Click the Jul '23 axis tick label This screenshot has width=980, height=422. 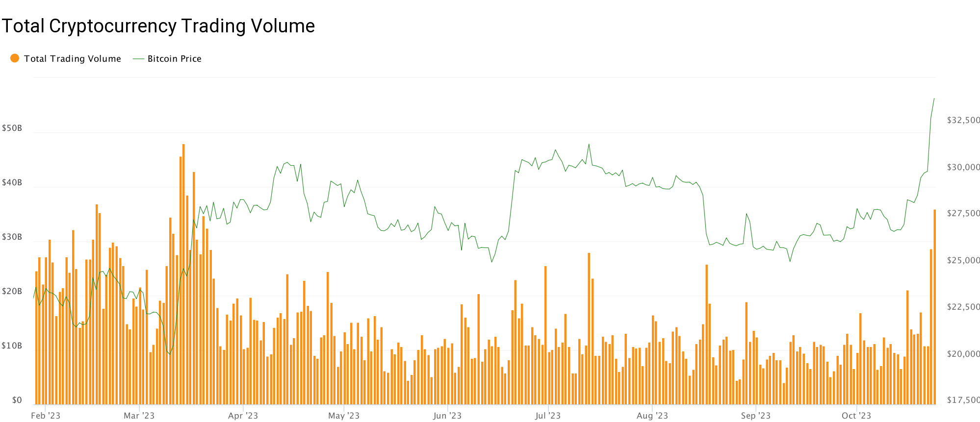click(x=547, y=416)
